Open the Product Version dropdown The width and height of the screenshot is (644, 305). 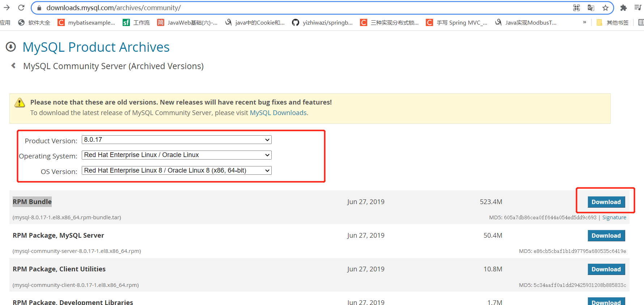177,140
